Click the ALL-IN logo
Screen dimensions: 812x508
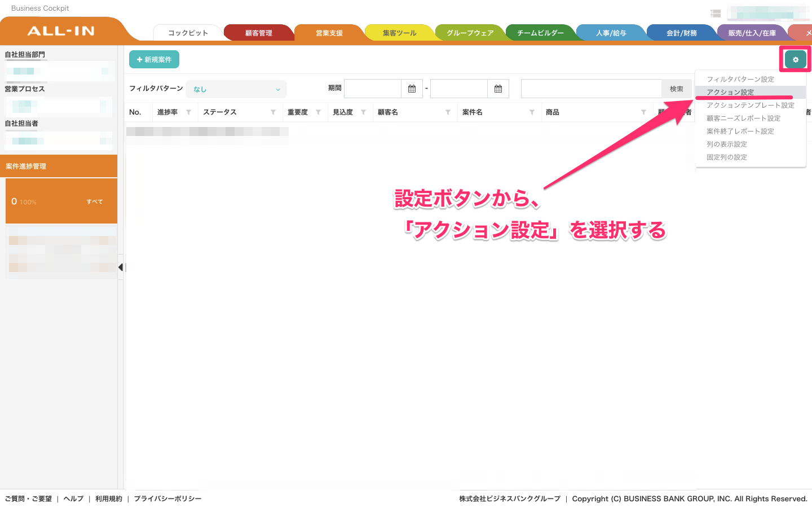61,31
